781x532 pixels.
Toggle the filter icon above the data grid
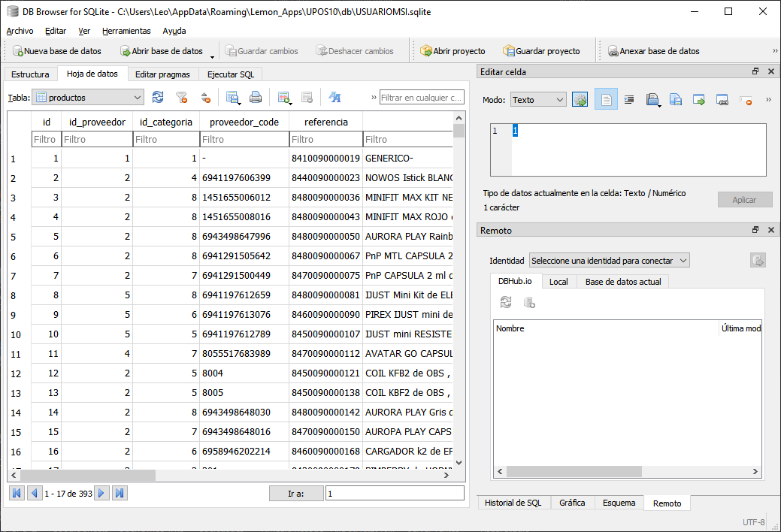(182, 98)
